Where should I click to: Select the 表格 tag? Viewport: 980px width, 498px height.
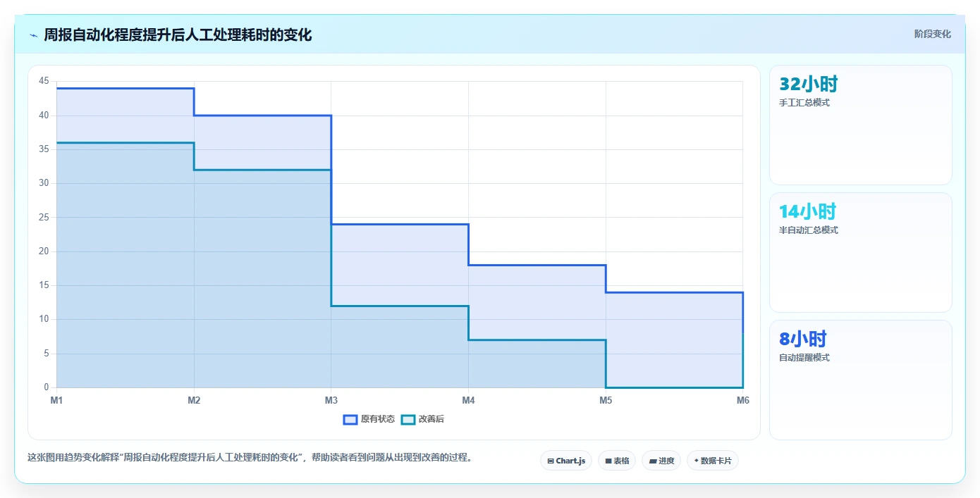click(x=617, y=461)
